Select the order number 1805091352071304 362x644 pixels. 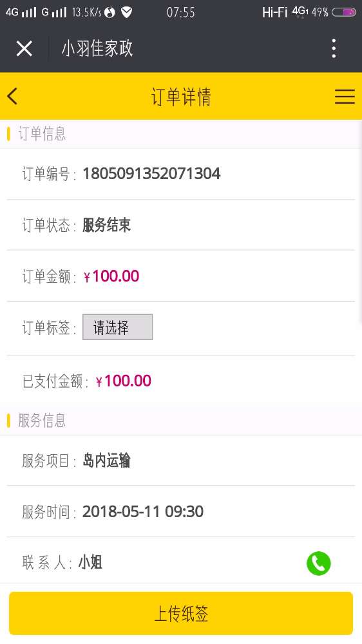click(151, 174)
